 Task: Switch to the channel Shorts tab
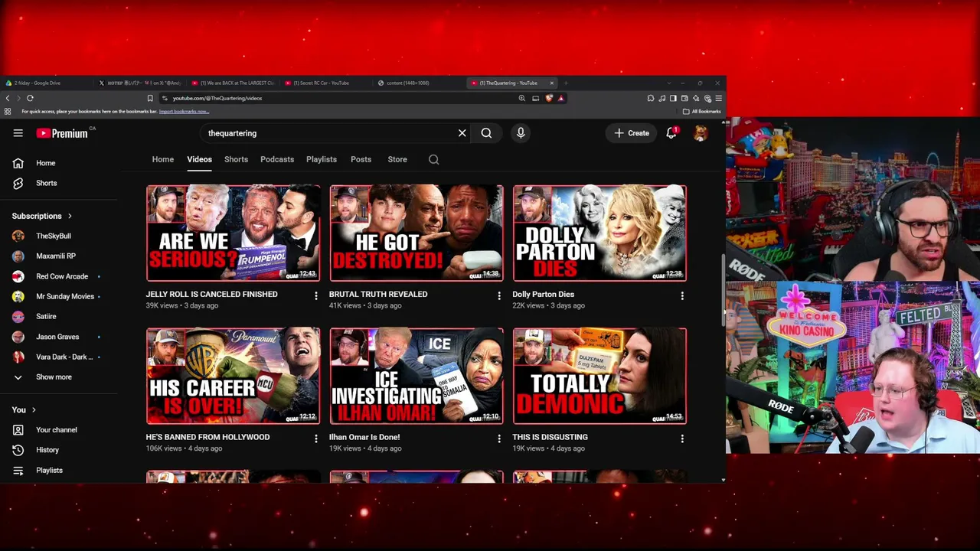236,159
